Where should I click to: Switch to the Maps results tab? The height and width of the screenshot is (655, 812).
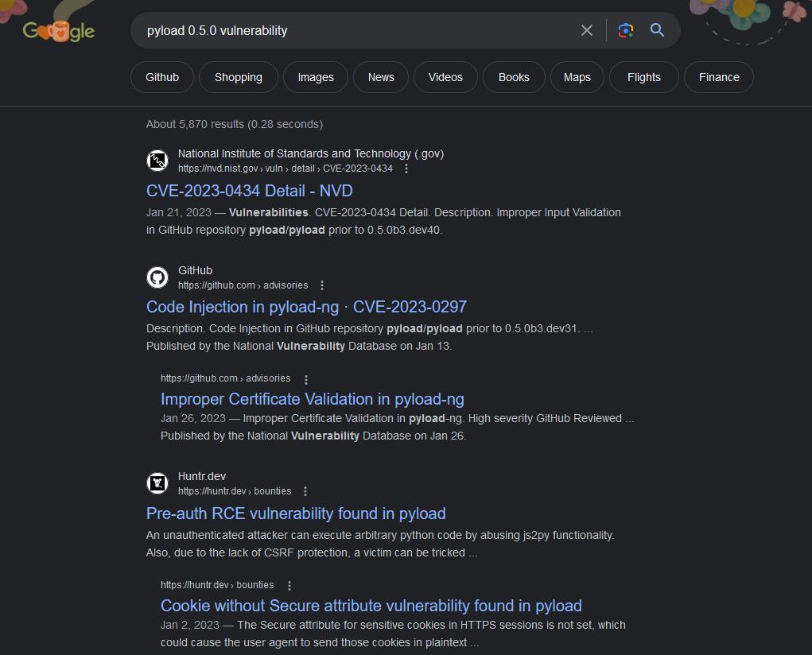pos(577,77)
